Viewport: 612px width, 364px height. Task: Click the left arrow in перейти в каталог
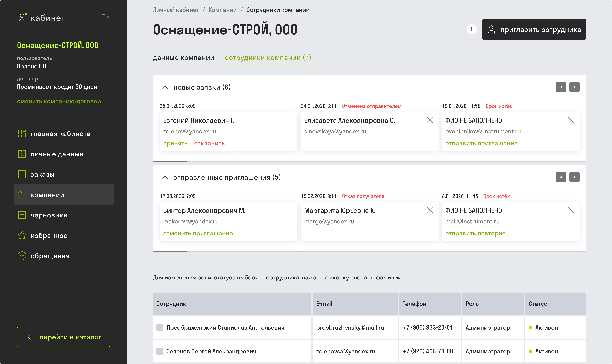point(31,337)
